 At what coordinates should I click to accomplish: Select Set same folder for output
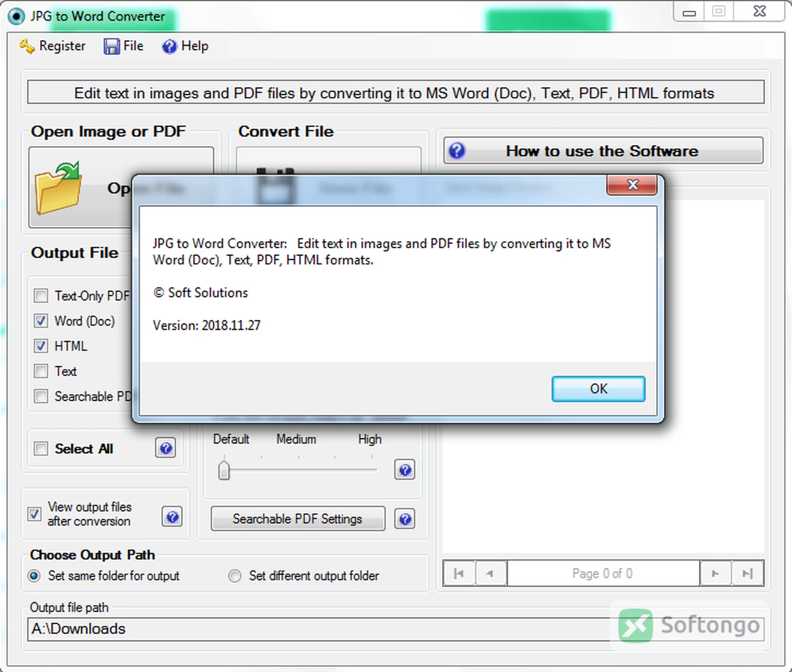tap(34, 575)
